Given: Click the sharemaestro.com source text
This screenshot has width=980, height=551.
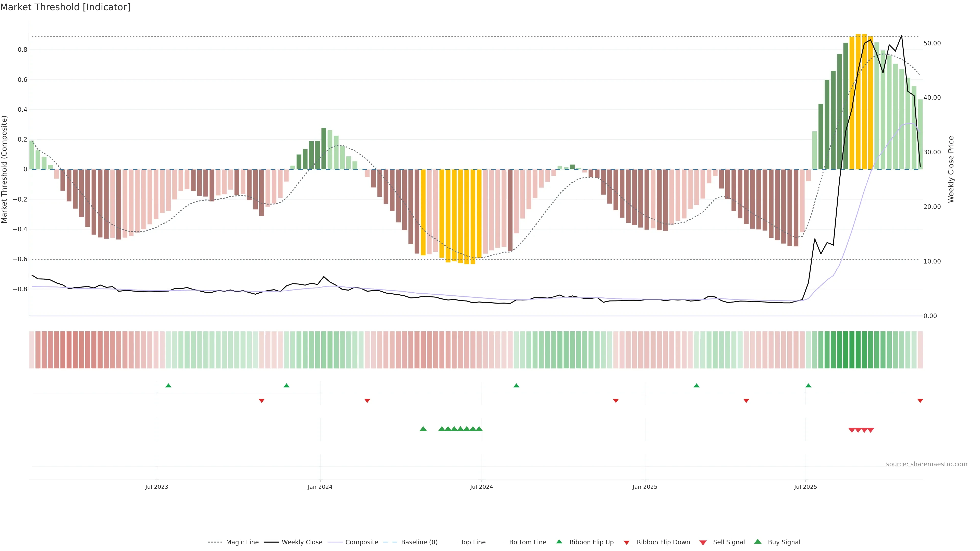Looking at the screenshot, I should (926, 464).
